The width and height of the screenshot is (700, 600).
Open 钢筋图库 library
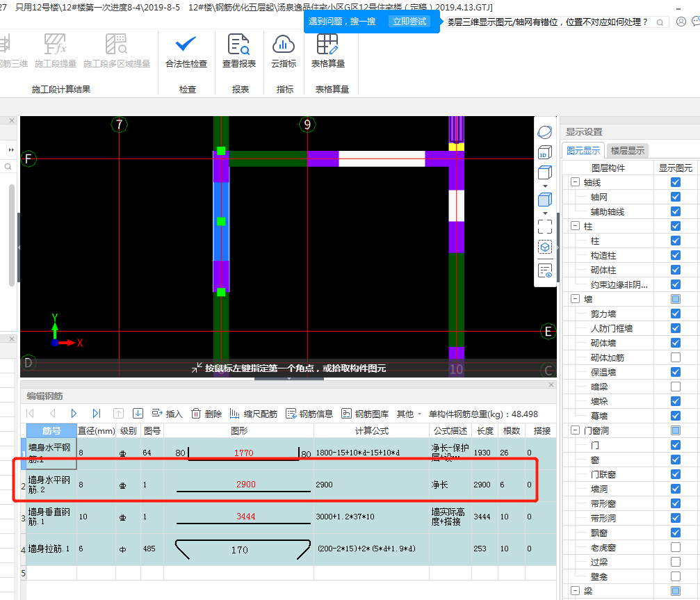tap(365, 414)
